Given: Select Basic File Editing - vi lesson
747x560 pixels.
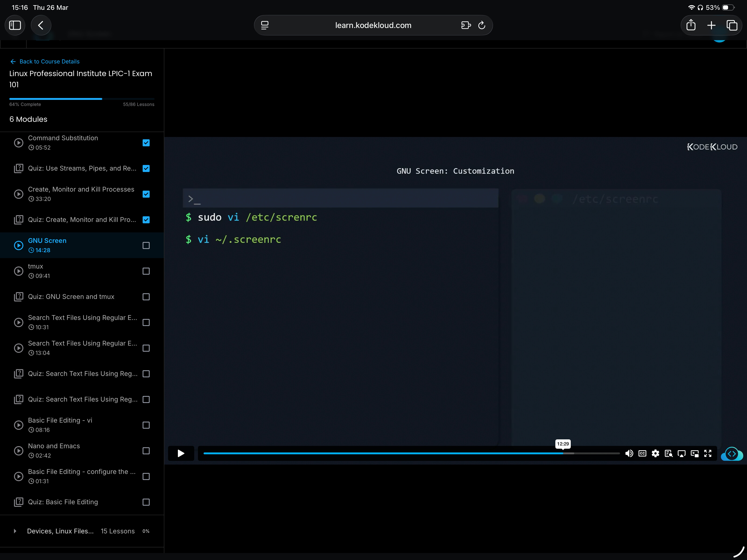Looking at the screenshot, I should (x=60, y=420).
